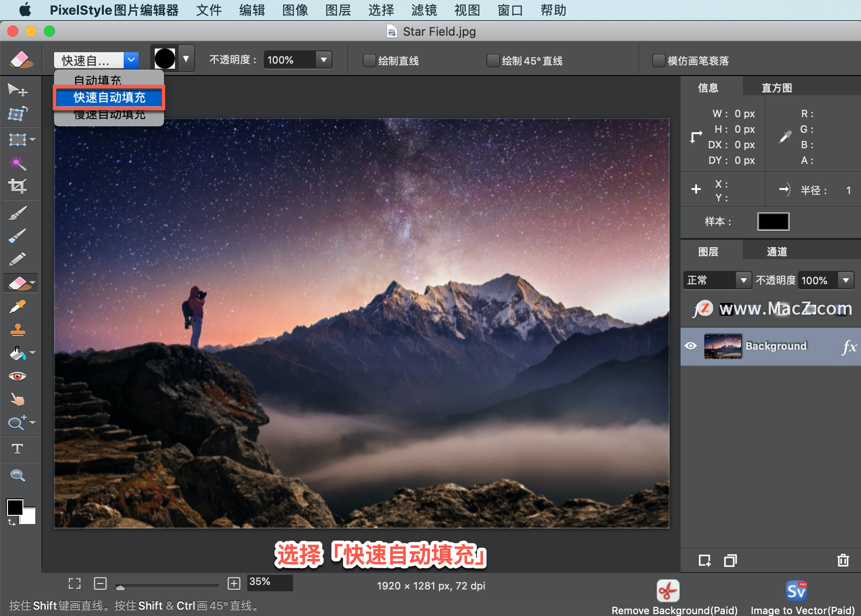861x616 pixels.
Task: Enable the 绘制直线 checkbox
Action: click(369, 60)
